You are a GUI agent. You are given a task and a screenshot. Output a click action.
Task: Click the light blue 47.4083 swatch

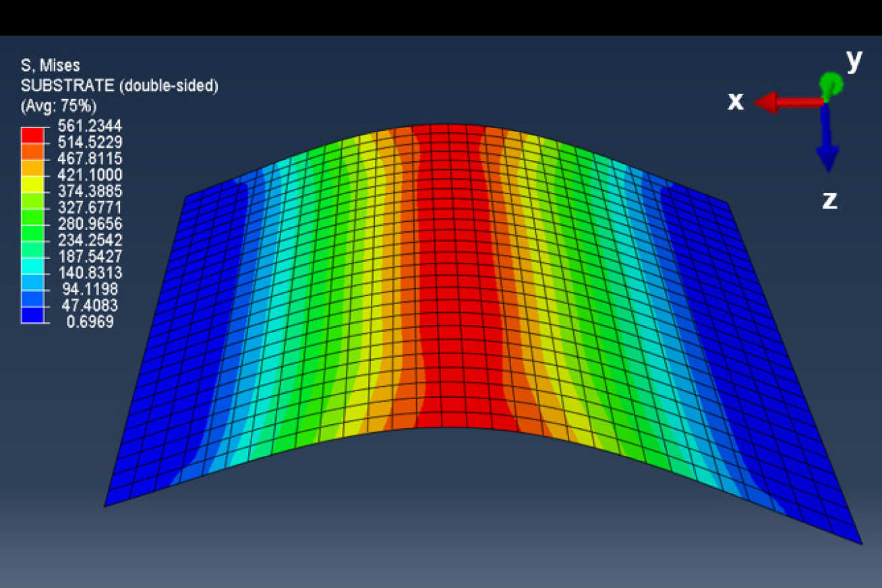click(31, 298)
